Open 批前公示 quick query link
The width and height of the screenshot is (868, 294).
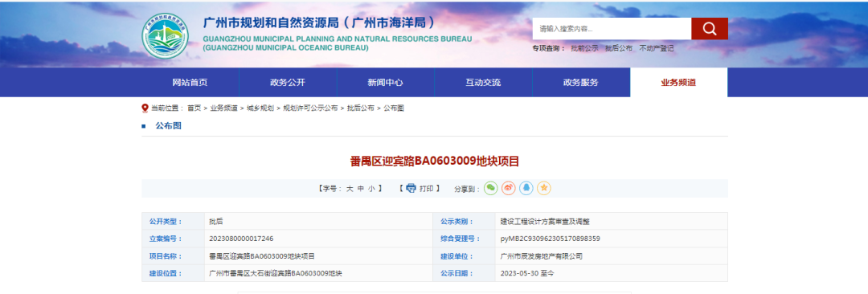[584, 49]
